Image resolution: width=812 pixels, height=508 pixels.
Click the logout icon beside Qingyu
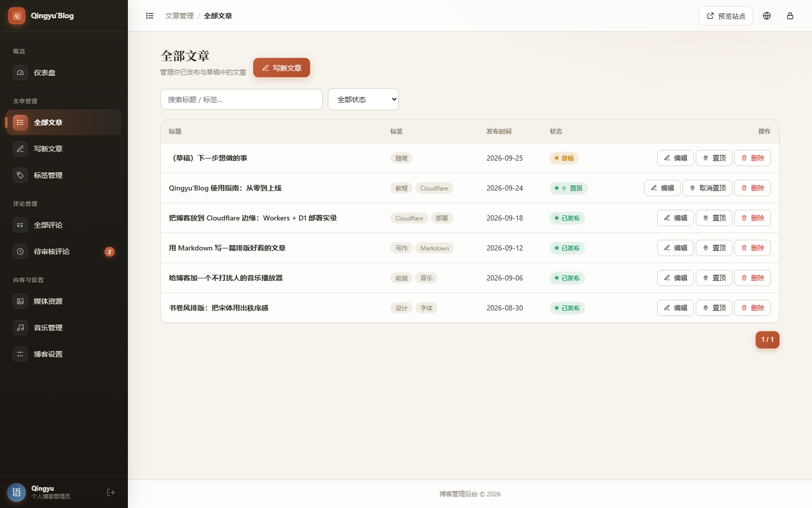[111, 492]
